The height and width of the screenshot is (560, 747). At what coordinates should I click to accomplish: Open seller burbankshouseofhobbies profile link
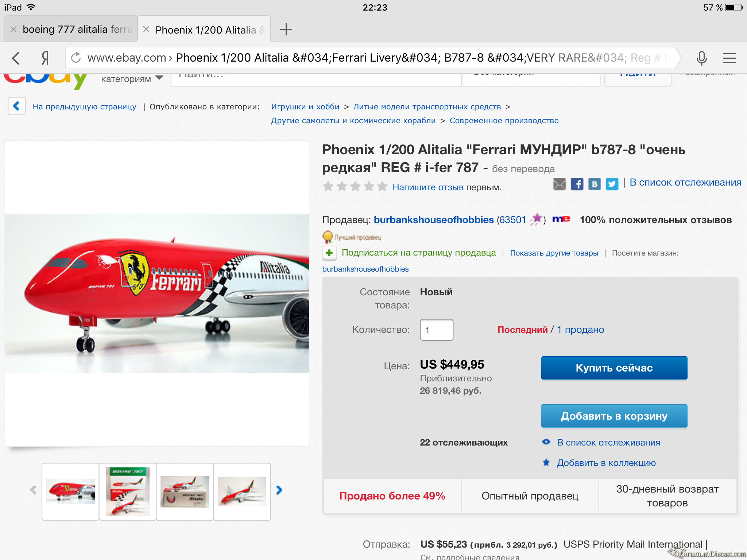click(434, 220)
